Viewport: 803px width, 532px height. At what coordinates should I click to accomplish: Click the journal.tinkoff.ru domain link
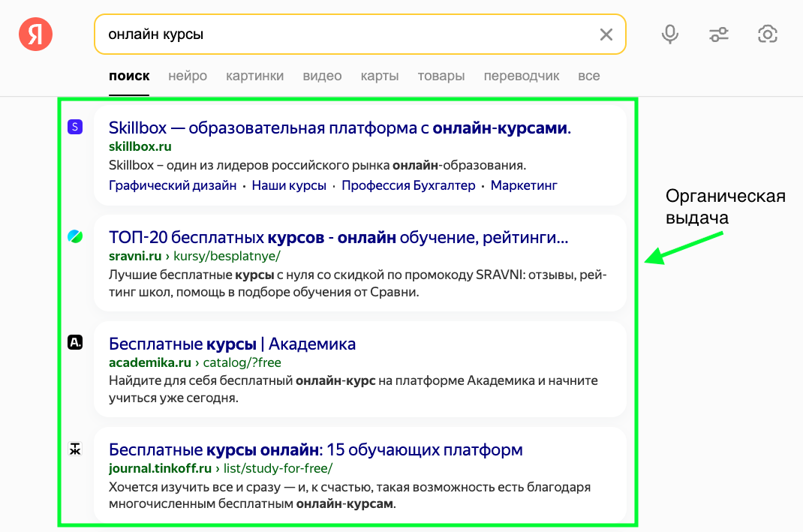point(160,468)
